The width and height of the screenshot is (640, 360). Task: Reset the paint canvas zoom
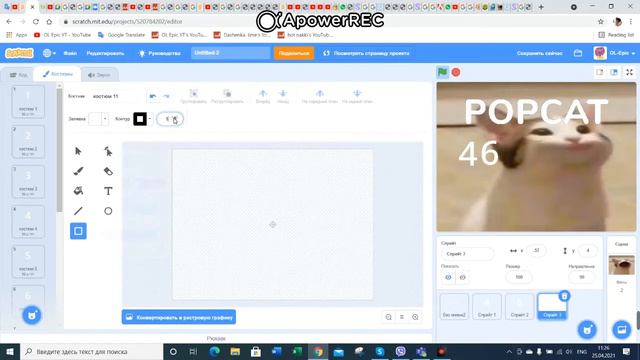(x=402, y=317)
